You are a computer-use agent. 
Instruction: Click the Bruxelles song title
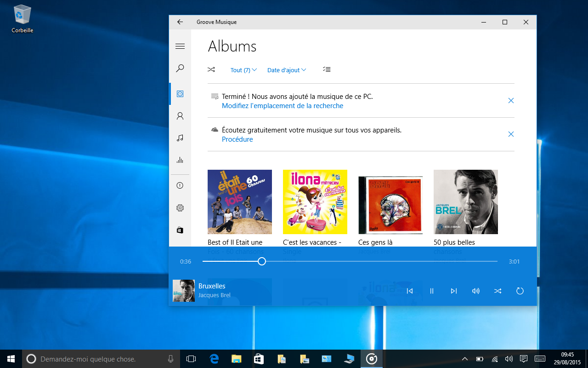[x=212, y=286]
